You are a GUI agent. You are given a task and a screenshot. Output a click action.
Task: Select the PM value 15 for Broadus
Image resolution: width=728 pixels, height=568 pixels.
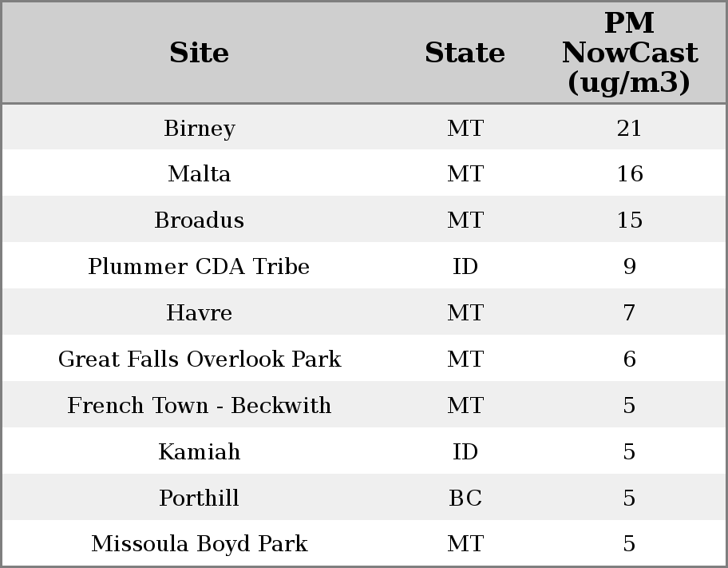click(x=629, y=220)
